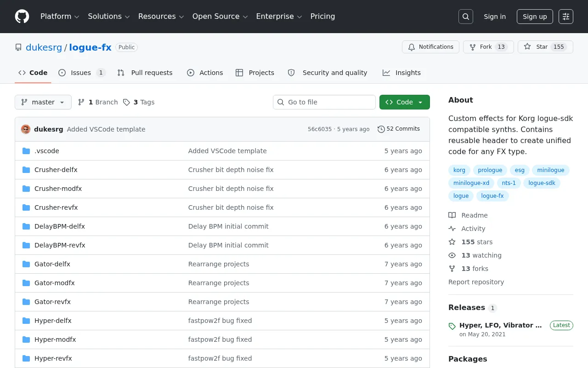Image resolution: width=588 pixels, height=368 pixels.
Task: Open the appearance settings icon button
Action: [x=566, y=17]
